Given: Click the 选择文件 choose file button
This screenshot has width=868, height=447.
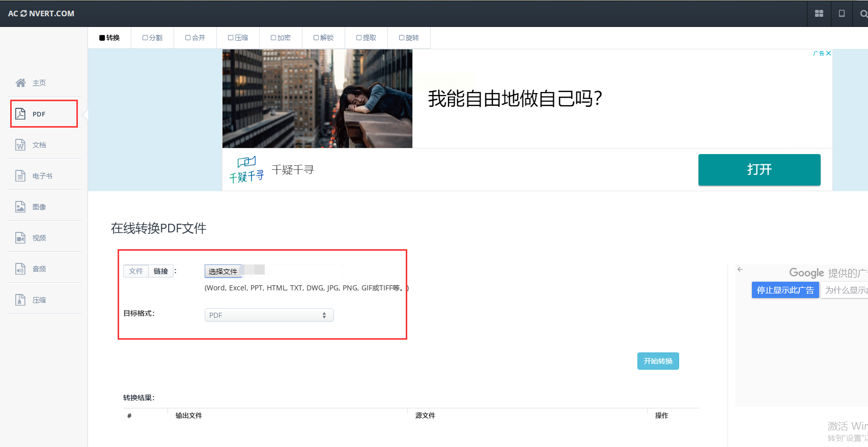Looking at the screenshot, I should tap(223, 272).
